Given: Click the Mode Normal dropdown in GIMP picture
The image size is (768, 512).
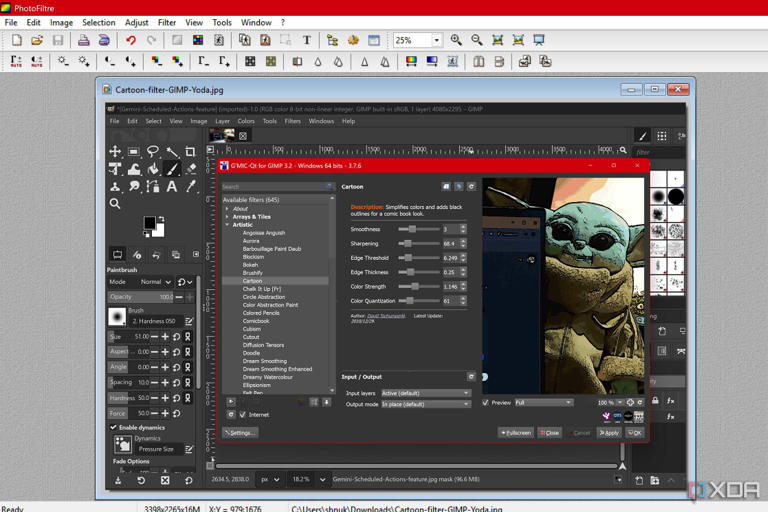Looking at the screenshot, I should pyautogui.click(x=155, y=282).
